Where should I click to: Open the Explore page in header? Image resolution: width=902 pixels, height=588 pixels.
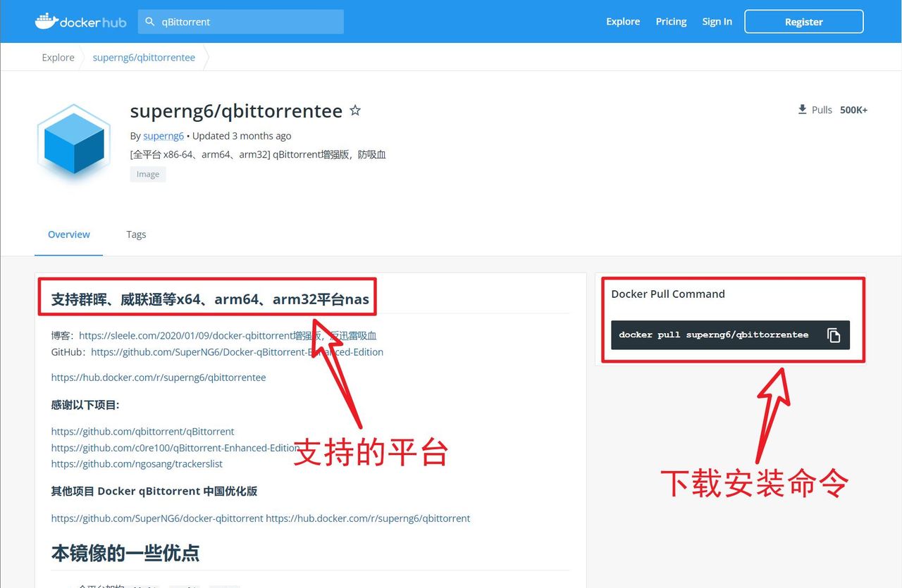623,22
